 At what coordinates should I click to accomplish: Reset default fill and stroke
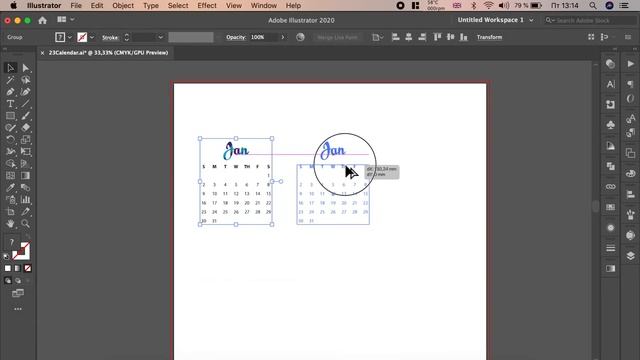[x=6, y=257]
